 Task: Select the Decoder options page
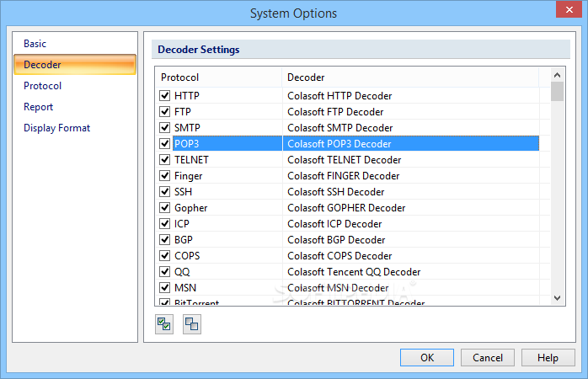tap(75, 65)
